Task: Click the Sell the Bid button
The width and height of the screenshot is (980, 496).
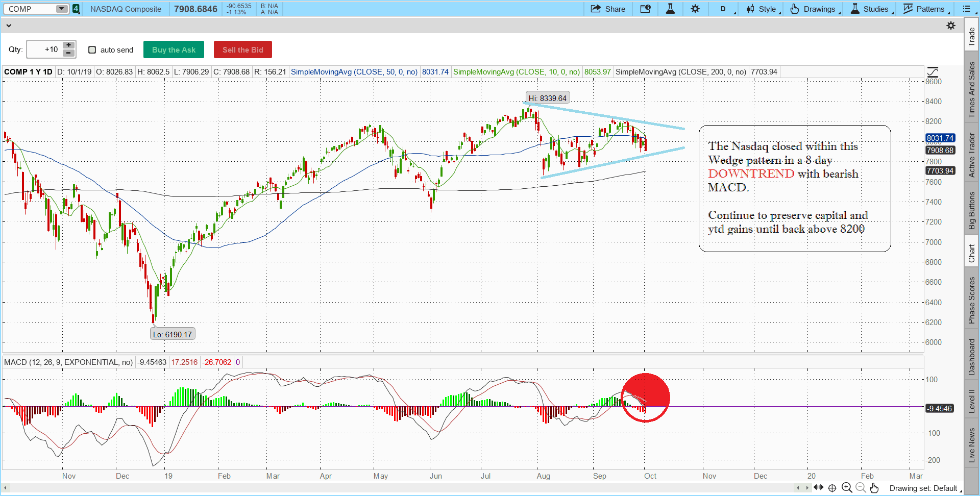Action: tap(242, 49)
